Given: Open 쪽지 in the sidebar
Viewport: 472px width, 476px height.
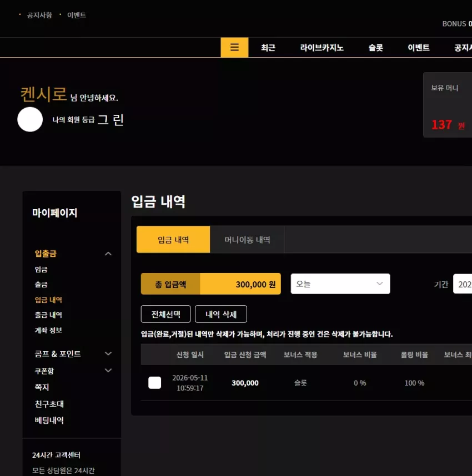Looking at the screenshot, I should point(42,387).
